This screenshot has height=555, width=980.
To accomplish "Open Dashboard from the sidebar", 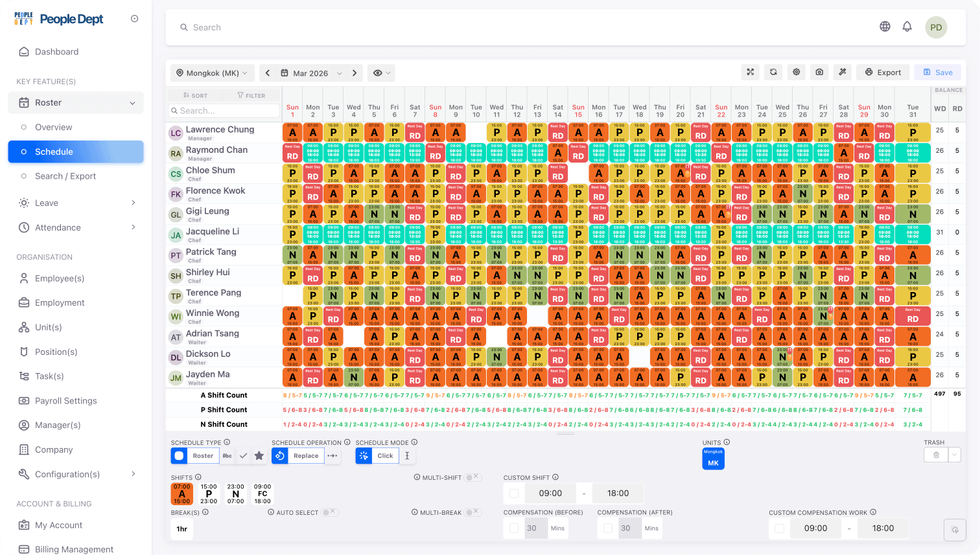I will 56,52.
